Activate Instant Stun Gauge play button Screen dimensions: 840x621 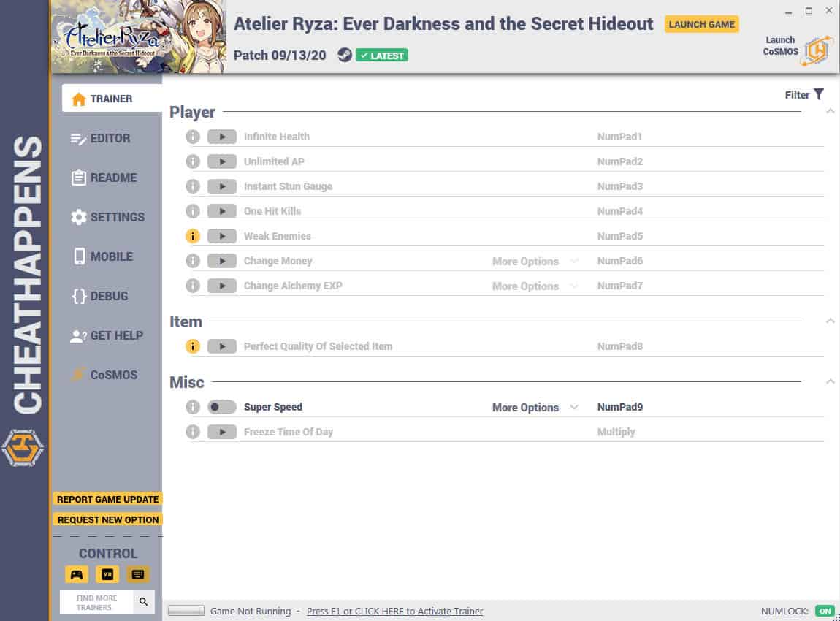[222, 186]
